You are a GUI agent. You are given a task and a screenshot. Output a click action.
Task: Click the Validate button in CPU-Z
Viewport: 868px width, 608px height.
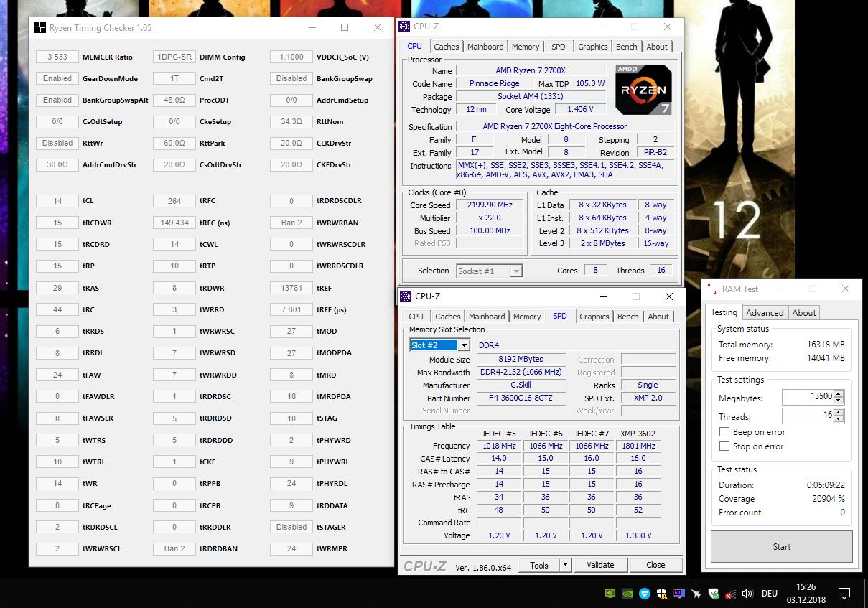click(600, 565)
